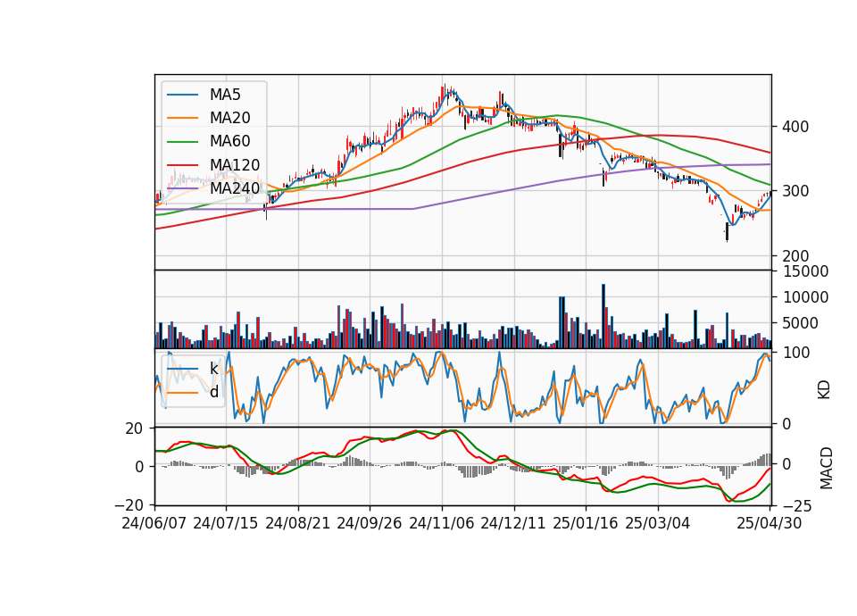Click the 100 label on KD axis

coord(795,353)
